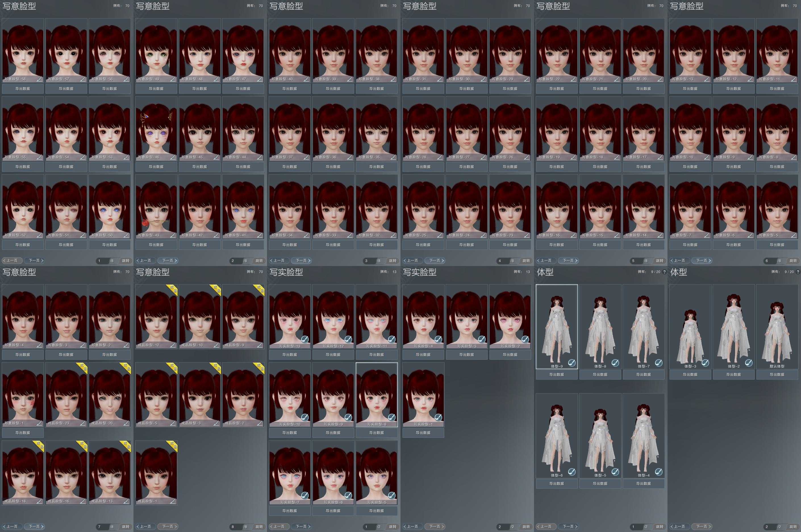801x532 pixels.
Task: Click brush icon on 体型-9 card
Action: [571, 363]
